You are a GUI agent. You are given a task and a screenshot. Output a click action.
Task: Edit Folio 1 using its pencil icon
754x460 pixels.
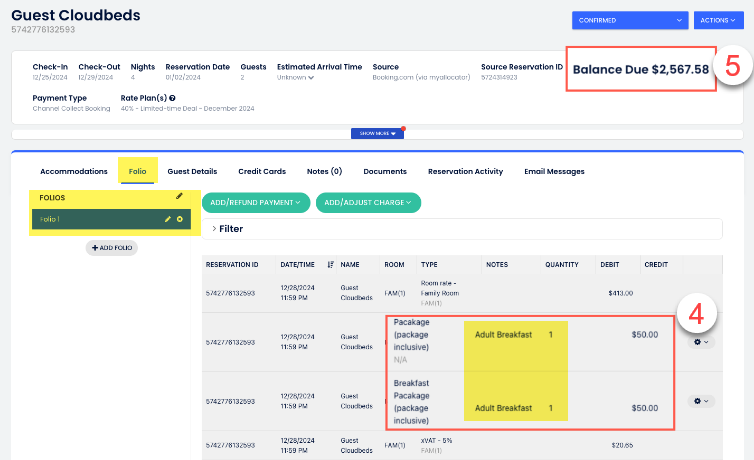click(168, 219)
